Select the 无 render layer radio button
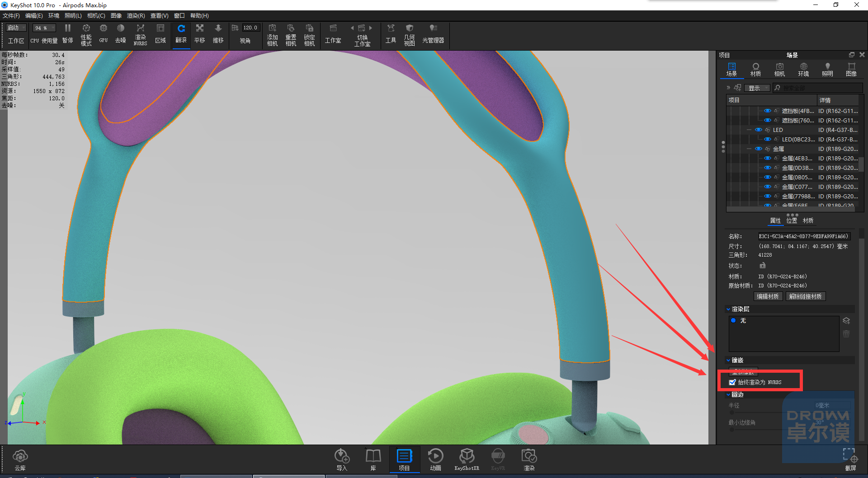The width and height of the screenshot is (868, 478). tap(733, 320)
